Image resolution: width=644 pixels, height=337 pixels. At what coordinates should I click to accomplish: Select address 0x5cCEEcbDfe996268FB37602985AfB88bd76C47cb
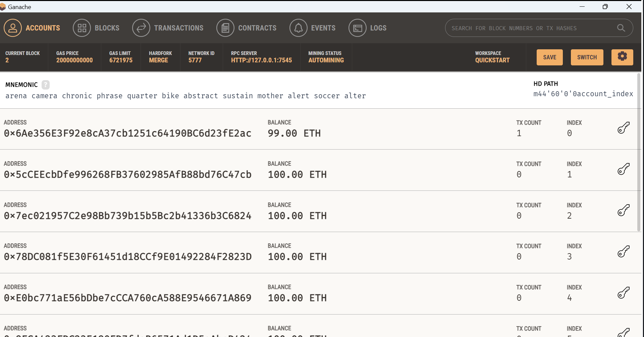[127, 175]
